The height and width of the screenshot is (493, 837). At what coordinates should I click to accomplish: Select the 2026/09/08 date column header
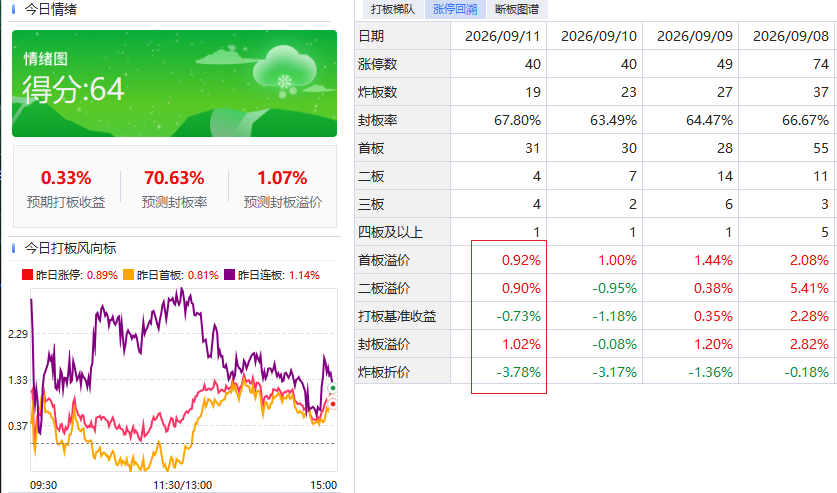click(x=791, y=36)
